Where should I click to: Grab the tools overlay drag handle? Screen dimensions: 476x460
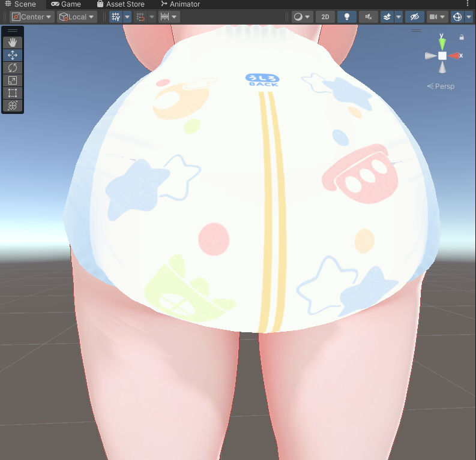pos(13,31)
